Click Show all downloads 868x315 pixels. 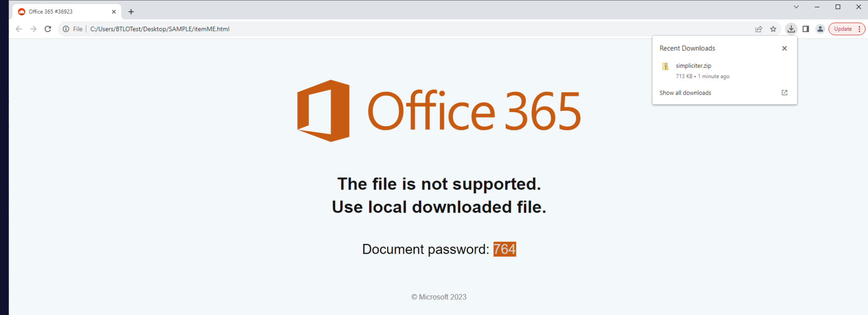tap(685, 93)
